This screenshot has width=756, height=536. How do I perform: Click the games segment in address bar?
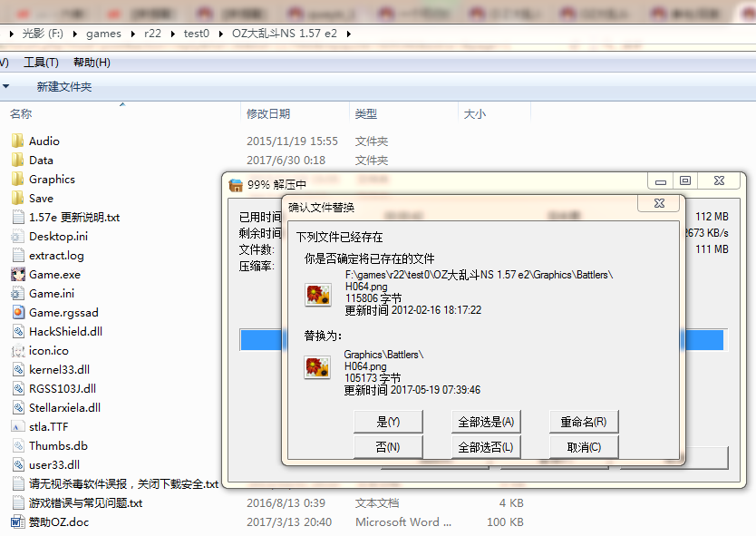click(103, 34)
